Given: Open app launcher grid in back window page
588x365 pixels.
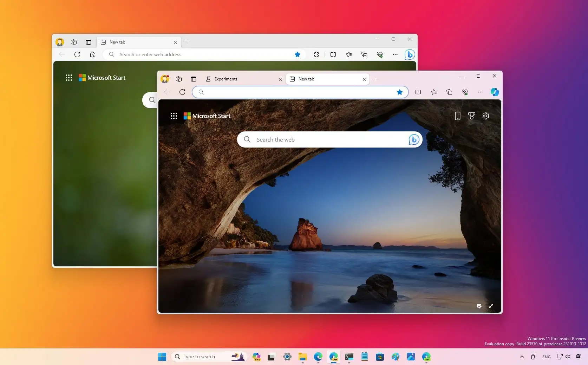Looking at the screenshot, I should tap(69, 78).
